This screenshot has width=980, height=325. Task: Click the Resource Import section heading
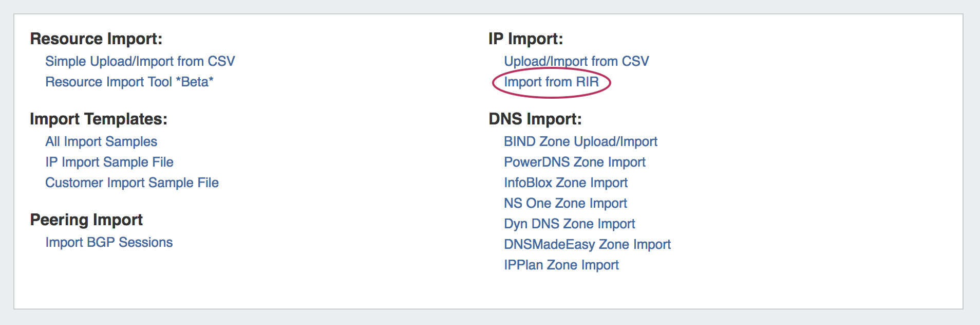point(96,39)
